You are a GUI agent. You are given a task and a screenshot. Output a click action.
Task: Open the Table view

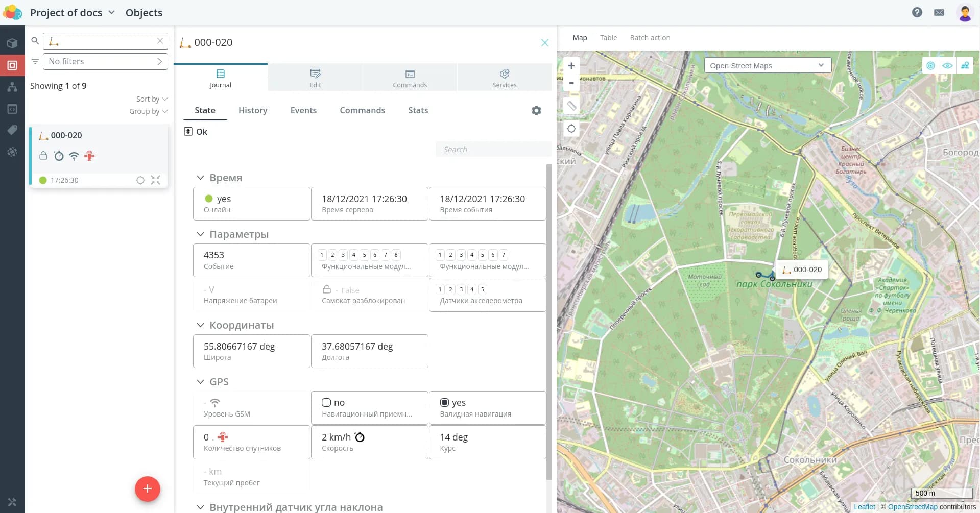pos(608,38)
